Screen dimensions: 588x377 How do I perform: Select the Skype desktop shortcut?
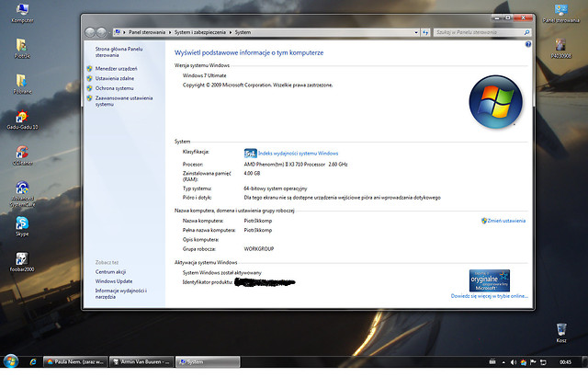tap(22, 226)
